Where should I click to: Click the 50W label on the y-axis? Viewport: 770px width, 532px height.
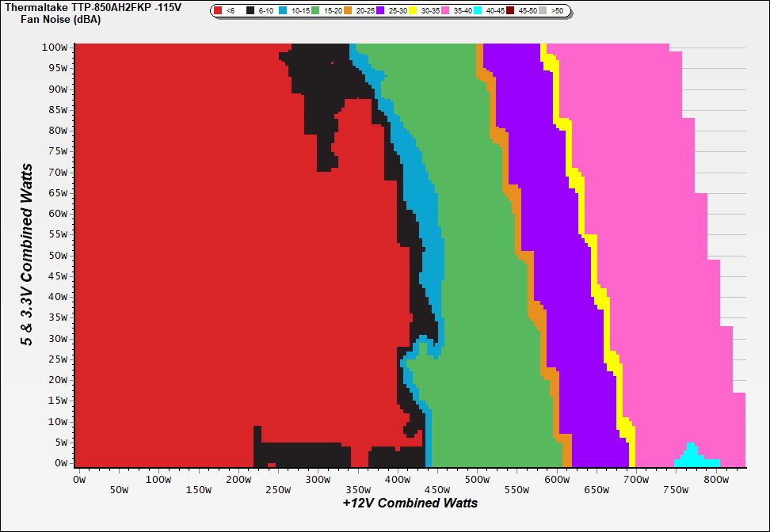tap(60, 256)
